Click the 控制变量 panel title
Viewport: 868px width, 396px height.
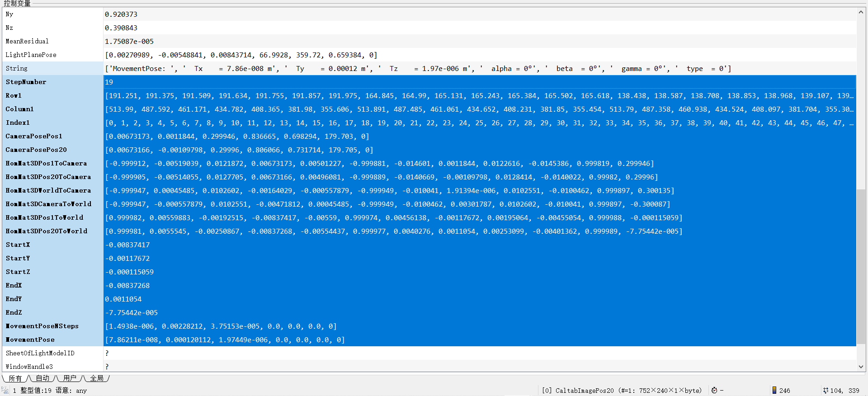(17, 3)
